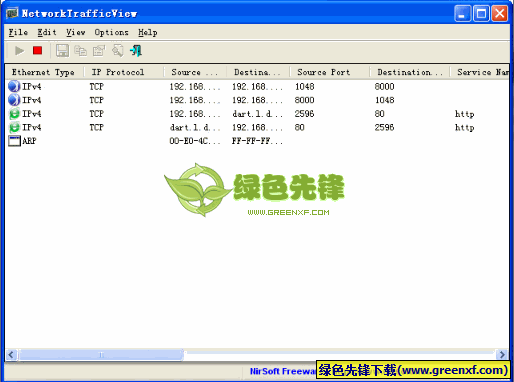Click destination port 8000 in first row
Image resolution: width=514 pixels, height=382 pixels.
pos(384,86)
